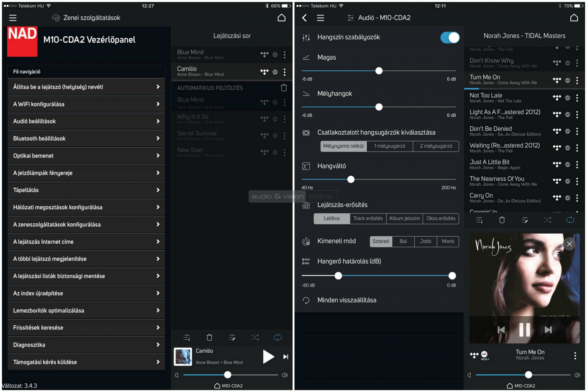This screenshot has width=587, height=392.
Task: Select Letiltva playback gain option
Action: point(332,218)
